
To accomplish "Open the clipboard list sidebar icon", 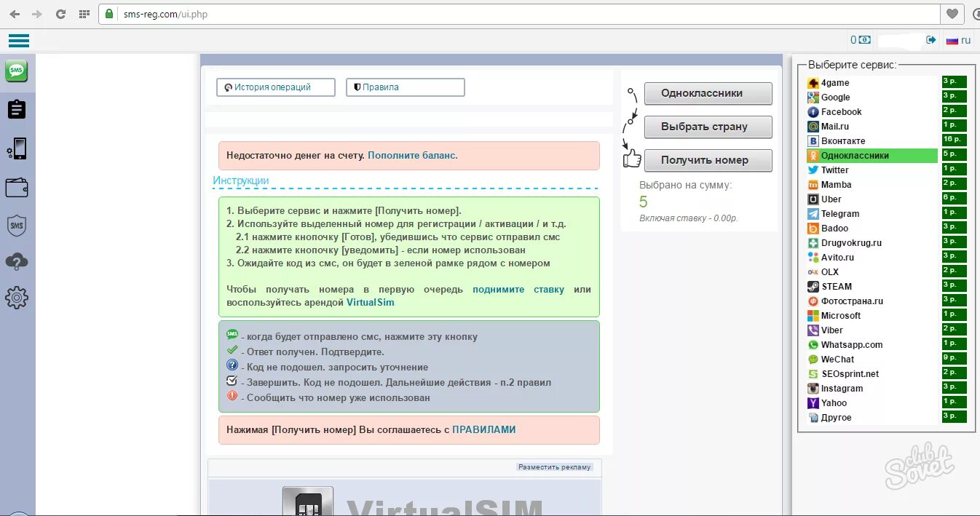I will (x=17, y=109).
